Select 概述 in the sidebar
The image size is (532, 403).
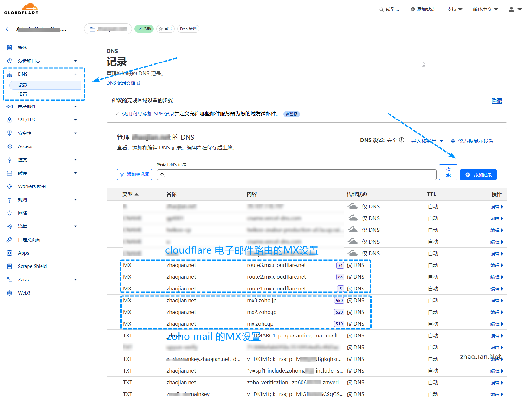(23, 48)
